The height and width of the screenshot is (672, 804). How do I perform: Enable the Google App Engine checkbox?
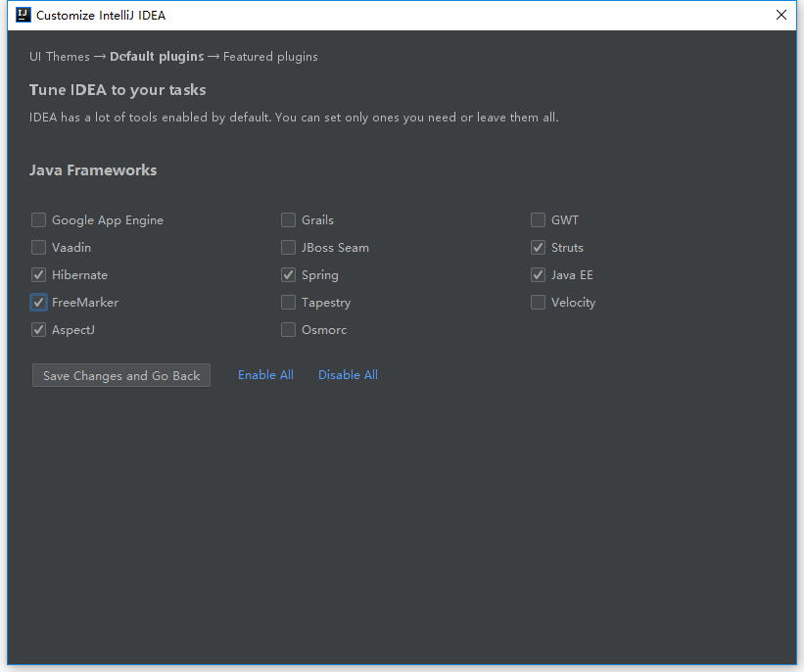pyautogui.click(x=38, y=220)
